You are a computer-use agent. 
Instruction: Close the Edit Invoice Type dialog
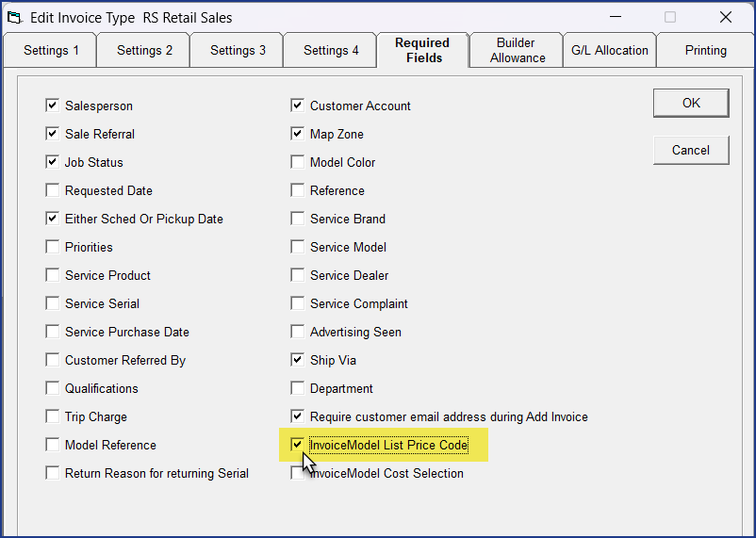pos(725,17)
